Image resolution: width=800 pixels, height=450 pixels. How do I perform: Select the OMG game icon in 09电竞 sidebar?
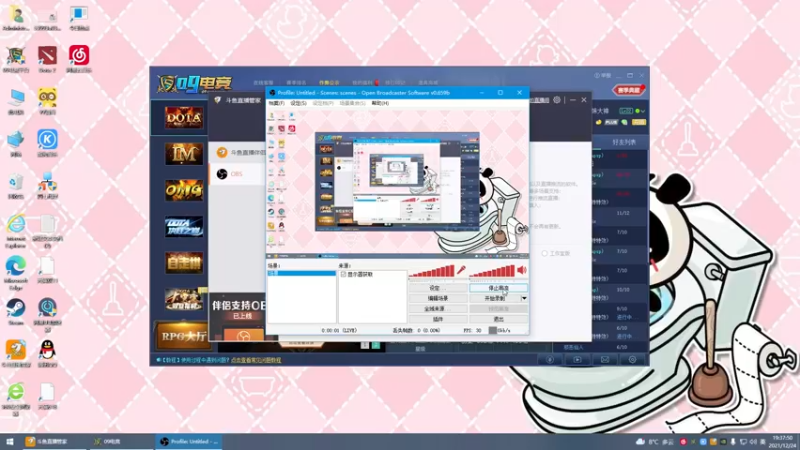(x=184, y=190)
